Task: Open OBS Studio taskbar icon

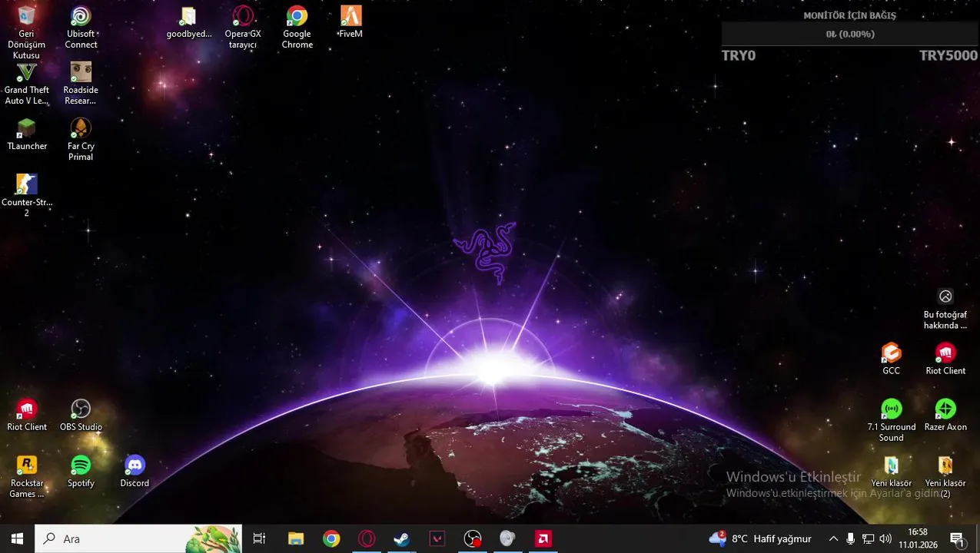Action: (x=473, y=538)
